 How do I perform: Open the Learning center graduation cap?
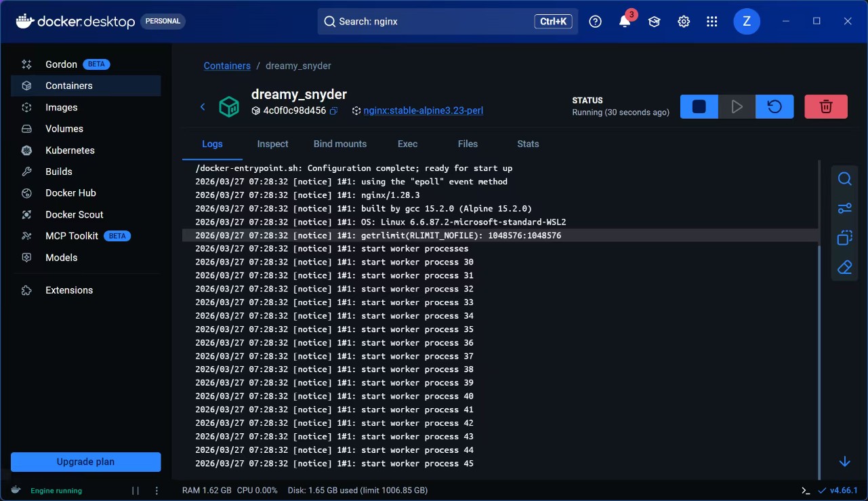coord(654,22)
